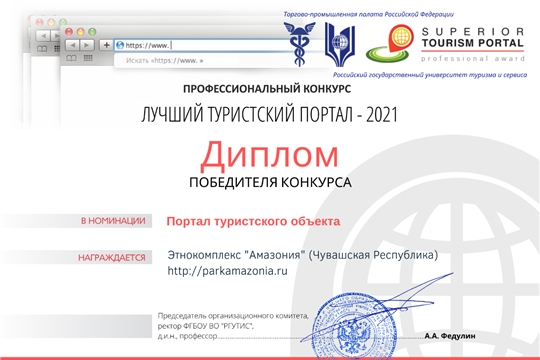This screenshot has width=540, height=360.
Task: Click the bookmarks book icon in front window
Action: [x=71, y=58]
